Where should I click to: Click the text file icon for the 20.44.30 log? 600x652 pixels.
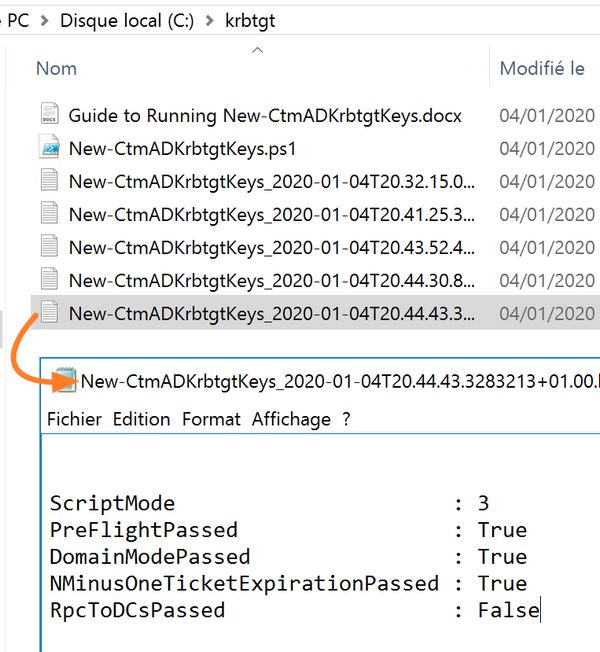click(x=49, y=280)
